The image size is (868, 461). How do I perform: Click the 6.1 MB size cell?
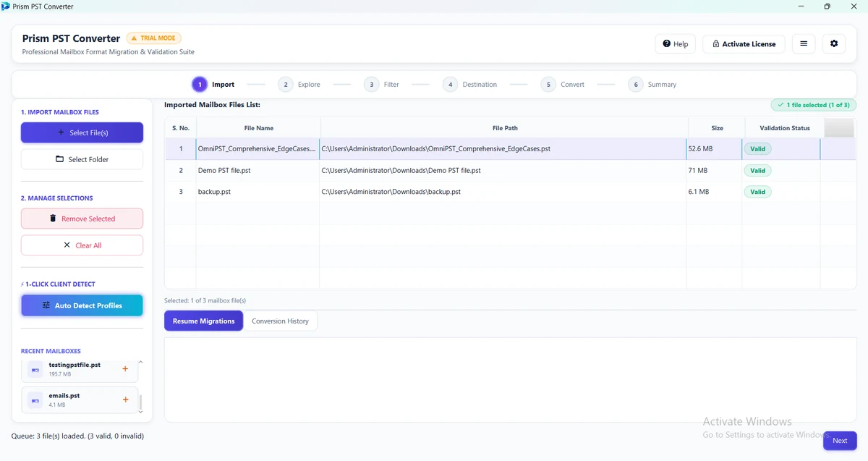pyautogui.click(x=715, y=192)
